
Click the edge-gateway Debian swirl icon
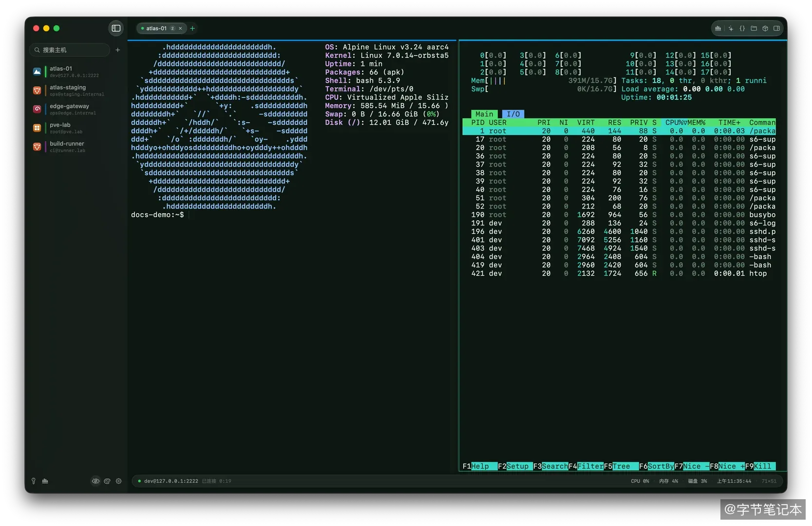pos(37,109)
